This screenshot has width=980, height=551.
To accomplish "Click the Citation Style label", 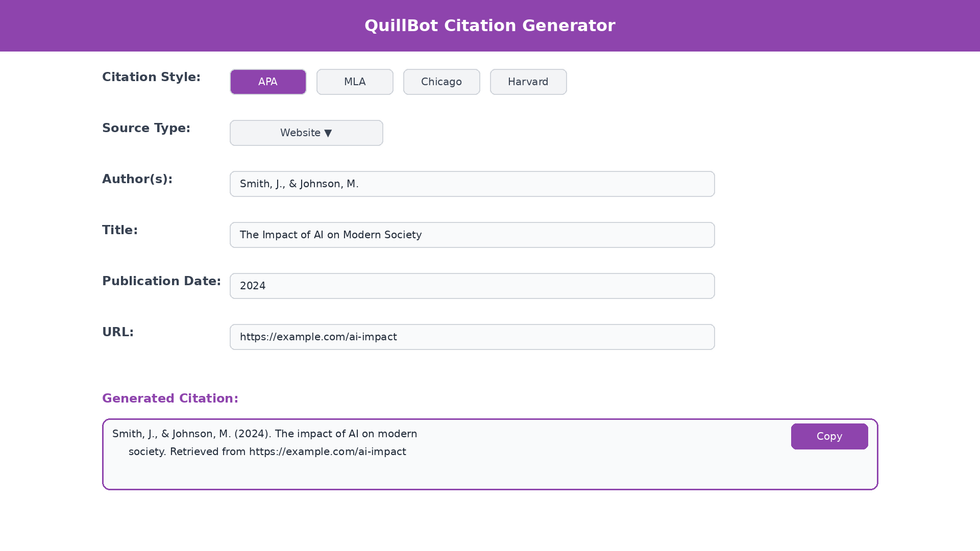I will click(151, 77).
